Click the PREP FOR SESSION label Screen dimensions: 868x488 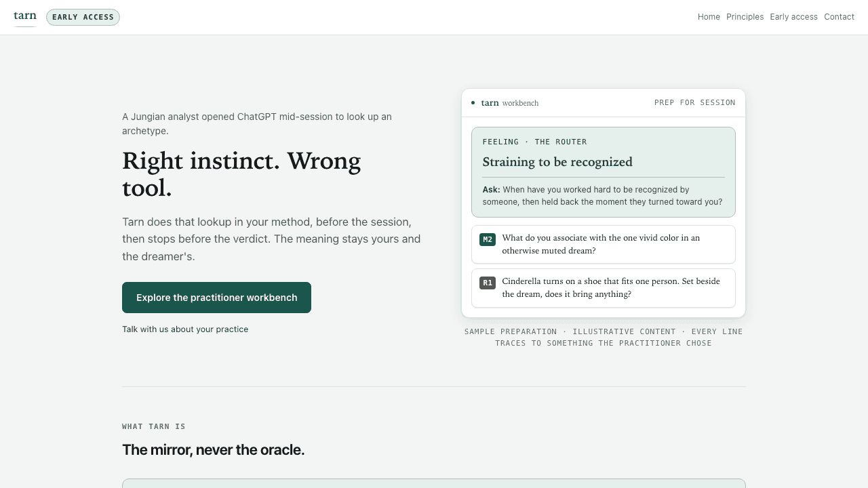click(x=694, y=103)
